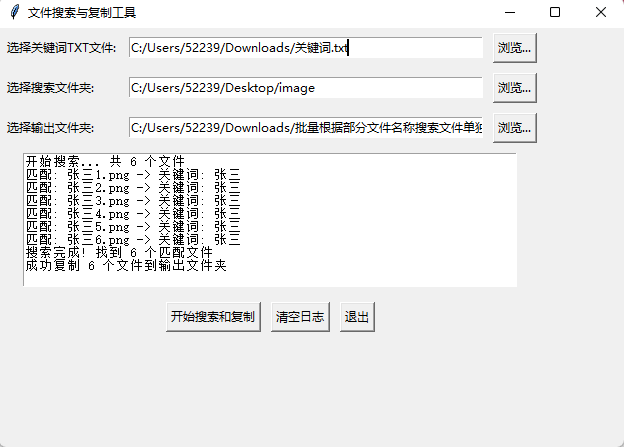
Task: Click browse button for keyword TXT file
Action: coord(515,48)
